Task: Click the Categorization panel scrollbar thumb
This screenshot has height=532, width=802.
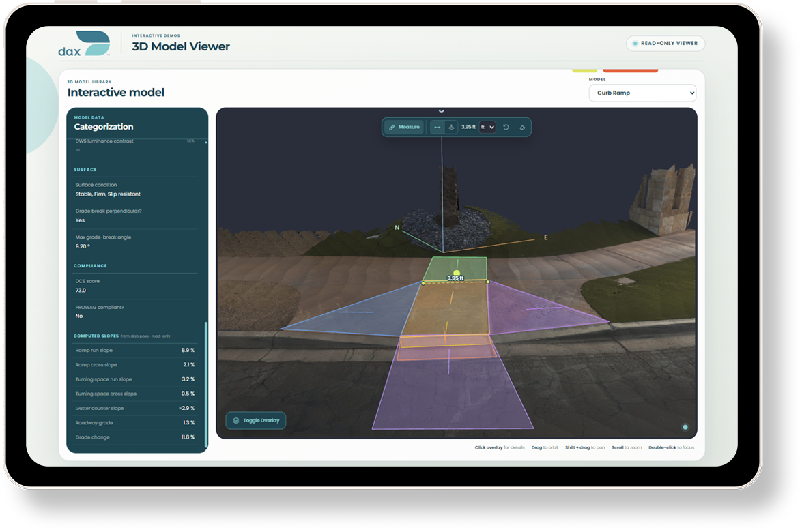Action: click(x=206, y=385)
